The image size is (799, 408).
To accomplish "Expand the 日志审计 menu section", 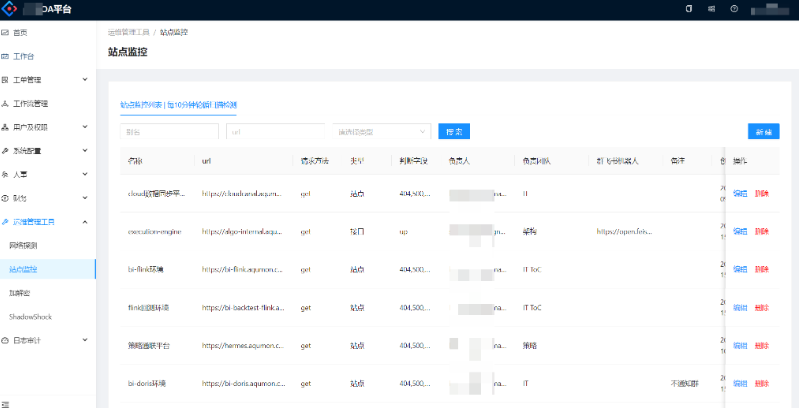I will point(84,340).
